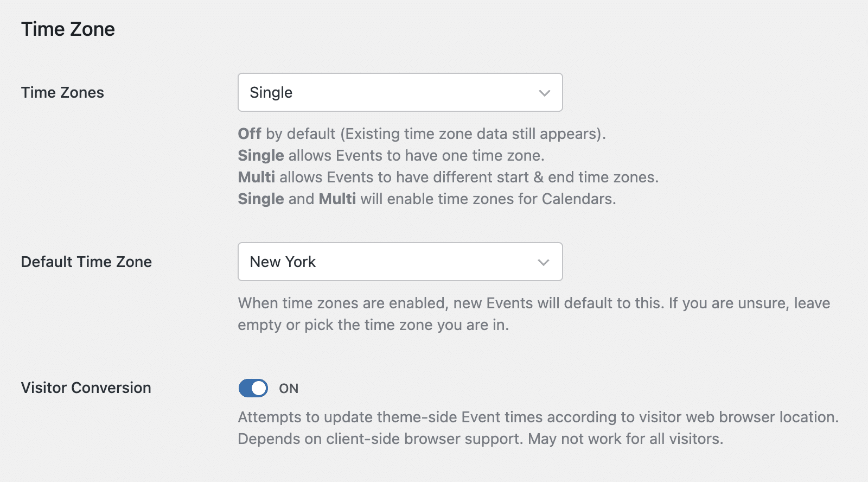Expand the dropdown currently showing Single

[x=400, y=92]
